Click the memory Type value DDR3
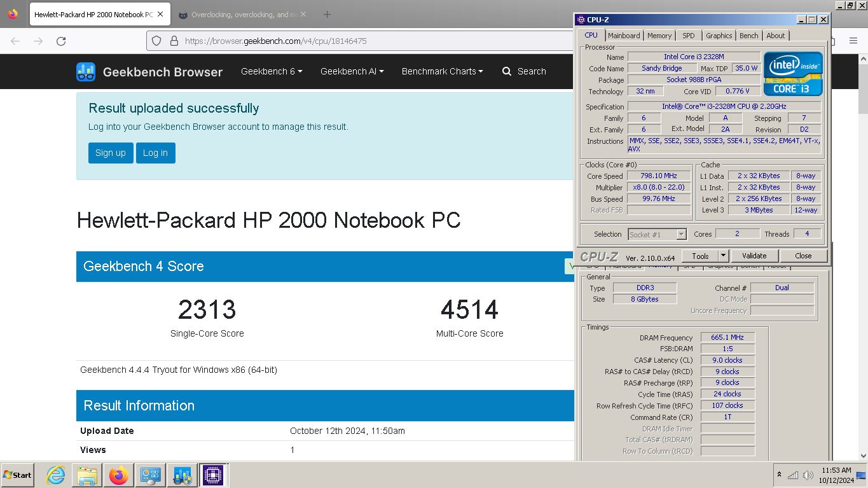Viewport: 868px width, 488px height. 645,288
